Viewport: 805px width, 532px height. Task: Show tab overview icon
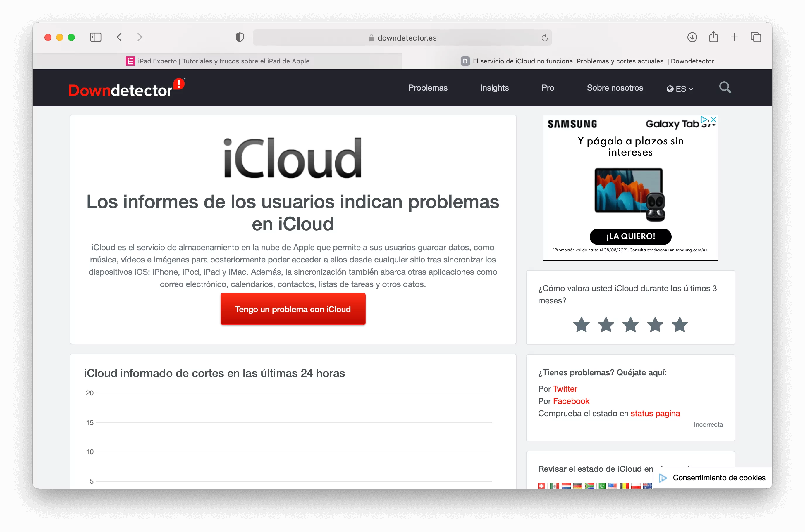pos(756,37)
